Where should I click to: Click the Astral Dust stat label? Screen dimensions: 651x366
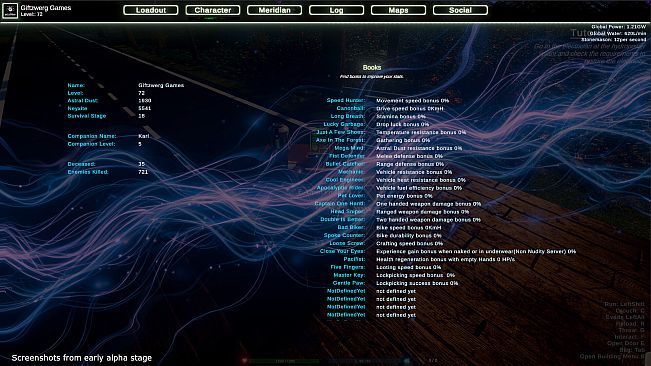(x=83, y=100)
